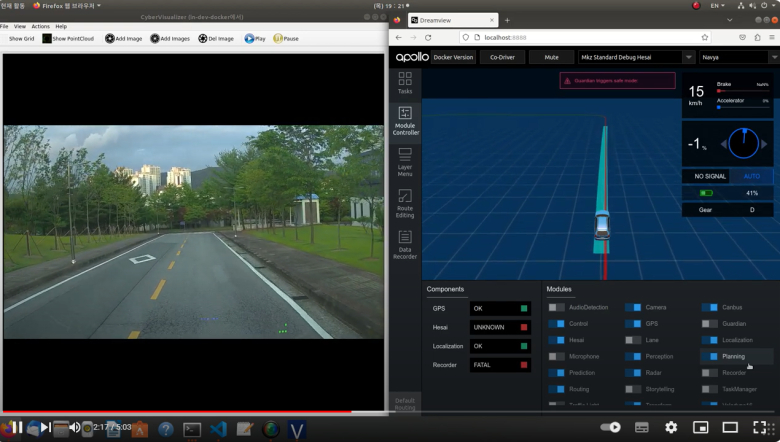Switch video to theater mode
Viewport: 780px width, 442px height.
tap(730, 427)
